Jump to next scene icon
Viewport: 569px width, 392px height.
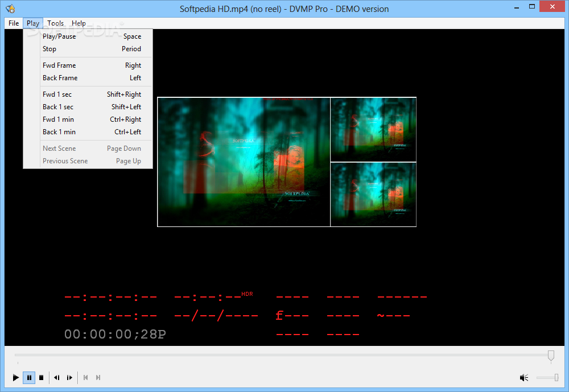coord(98,377)
